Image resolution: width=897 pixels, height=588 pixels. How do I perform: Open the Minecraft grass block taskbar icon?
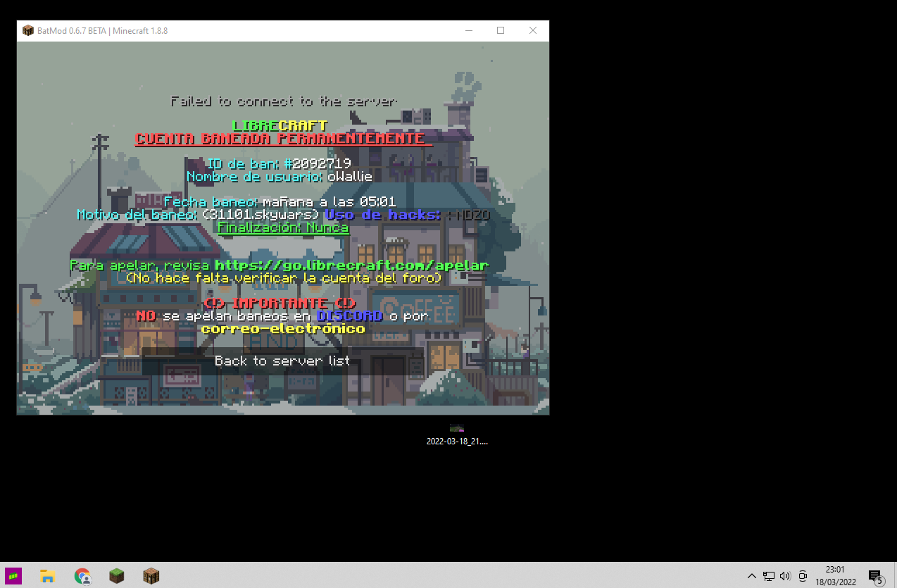117,576
